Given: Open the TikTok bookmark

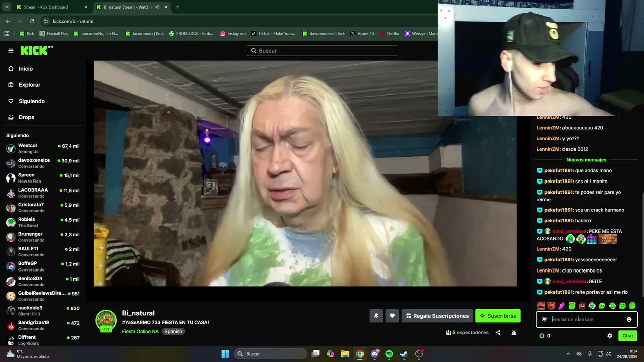Looking at the screenshot, I should pyautogui.click(x=273, y=34).
